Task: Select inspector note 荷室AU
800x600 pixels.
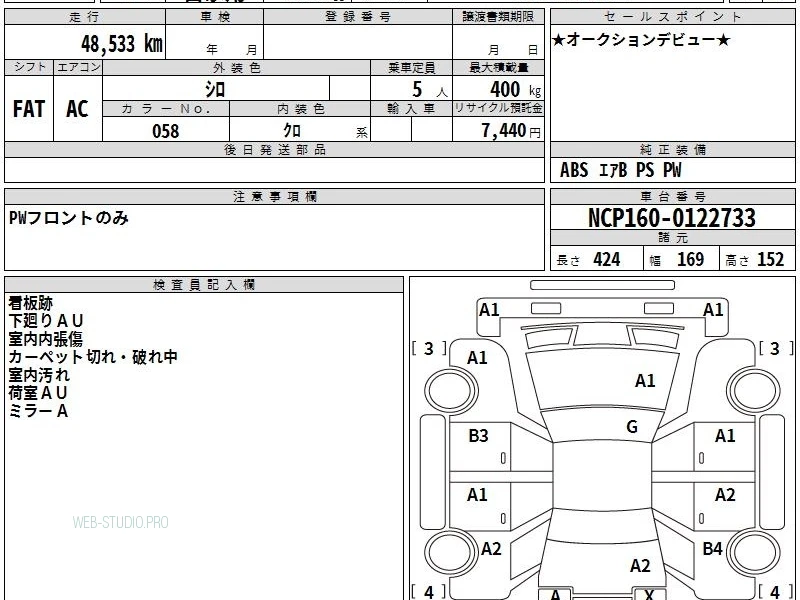Action: pyautogui.click(x=38, y=393)
